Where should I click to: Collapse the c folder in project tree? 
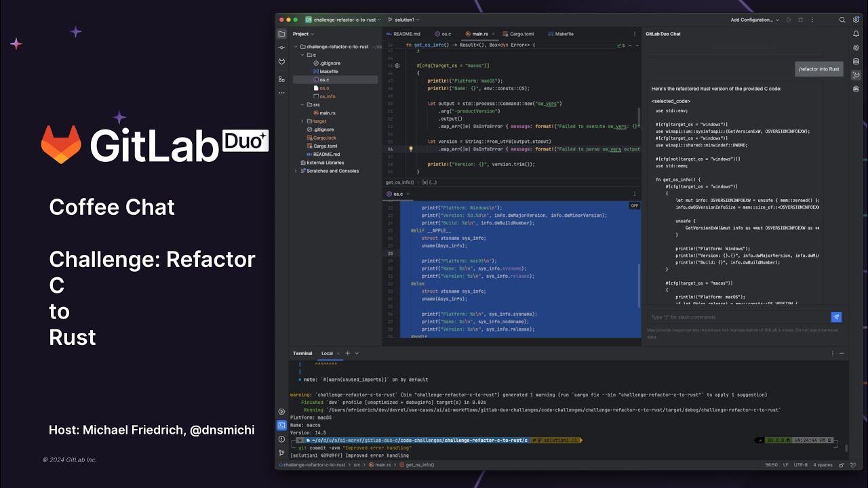click(x=302, y=55)
